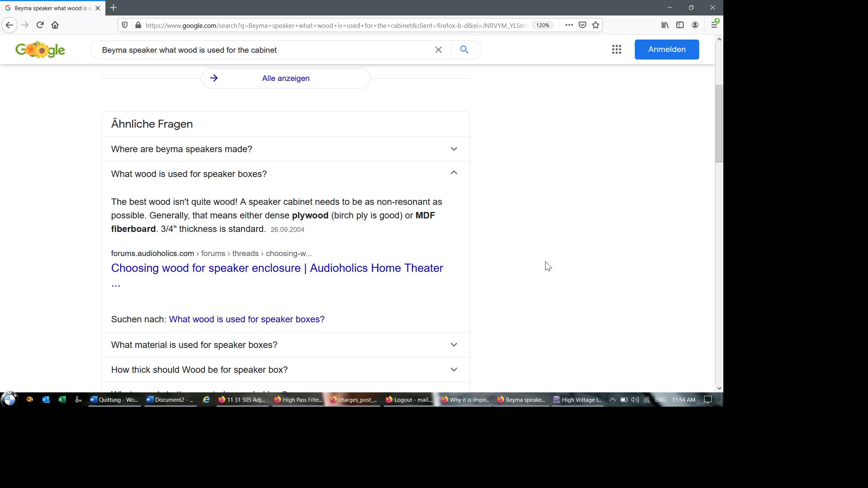868x488 pixels.
Task: Go back to the previous page
Action: pyautogui.click(x=9, y=25)
